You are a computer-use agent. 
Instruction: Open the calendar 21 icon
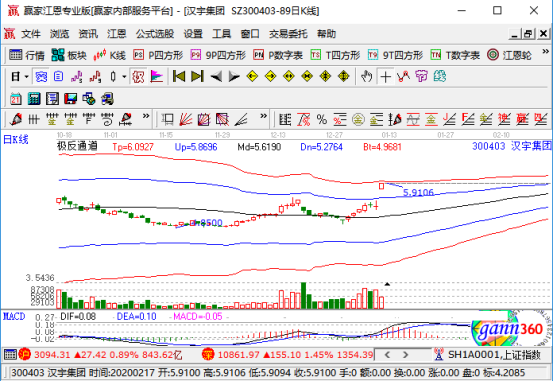point(16,99)
